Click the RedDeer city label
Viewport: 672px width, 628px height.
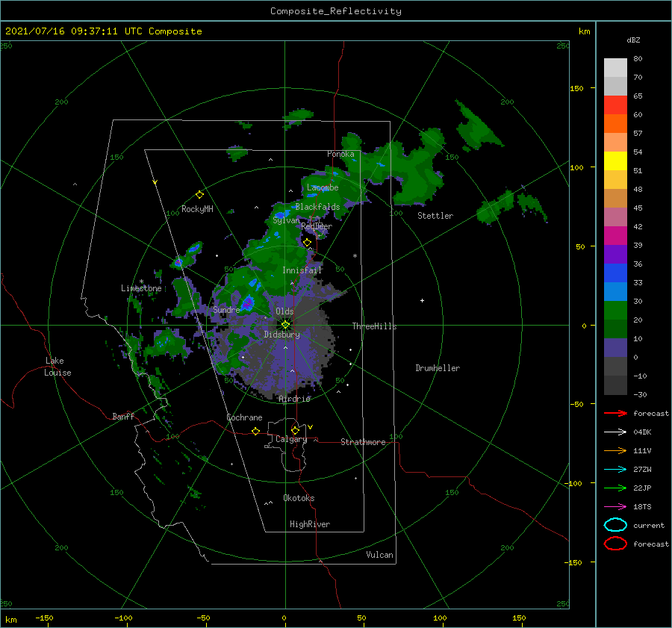pos(317,226)
